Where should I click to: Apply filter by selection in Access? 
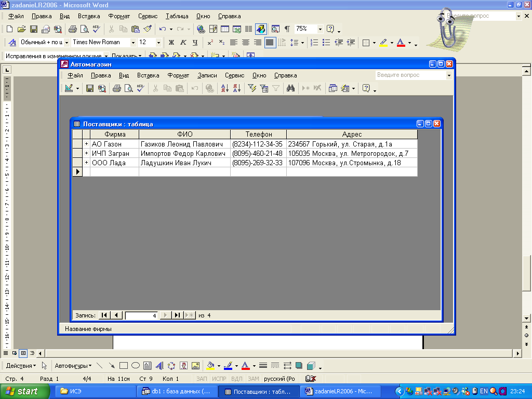pos(252,88)
